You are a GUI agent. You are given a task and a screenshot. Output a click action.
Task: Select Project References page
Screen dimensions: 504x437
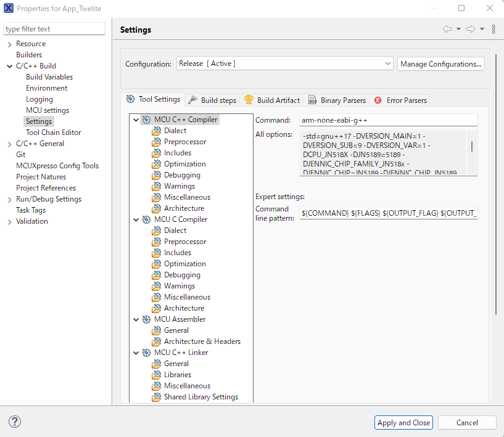[46, 188]
